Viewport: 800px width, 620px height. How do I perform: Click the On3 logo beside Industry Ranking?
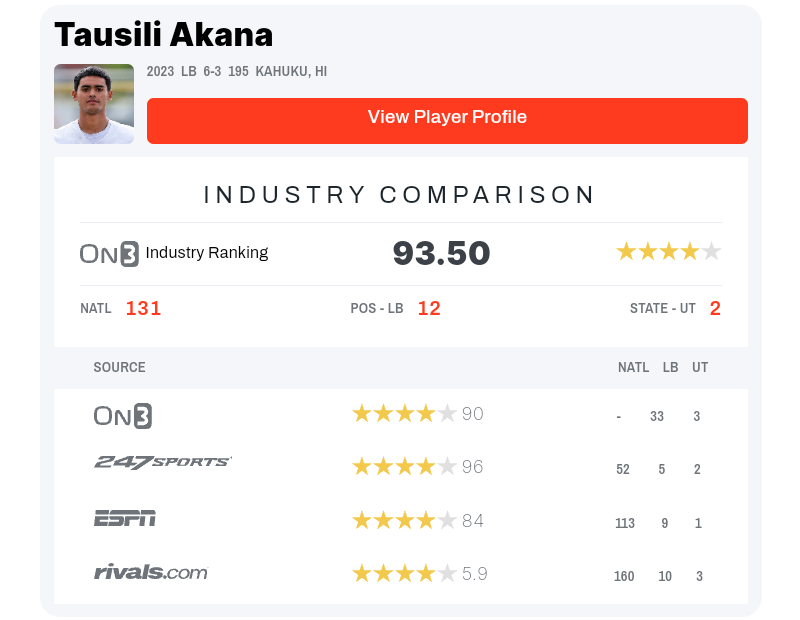tap(109, 254)
